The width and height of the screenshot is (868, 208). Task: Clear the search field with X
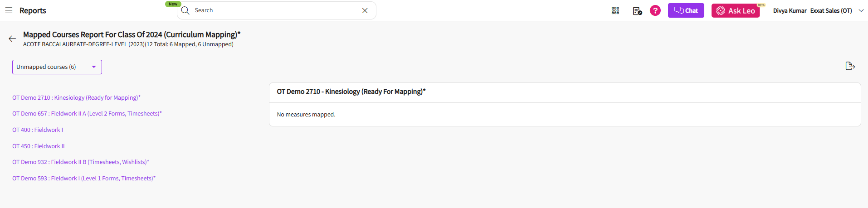point(365,10)
